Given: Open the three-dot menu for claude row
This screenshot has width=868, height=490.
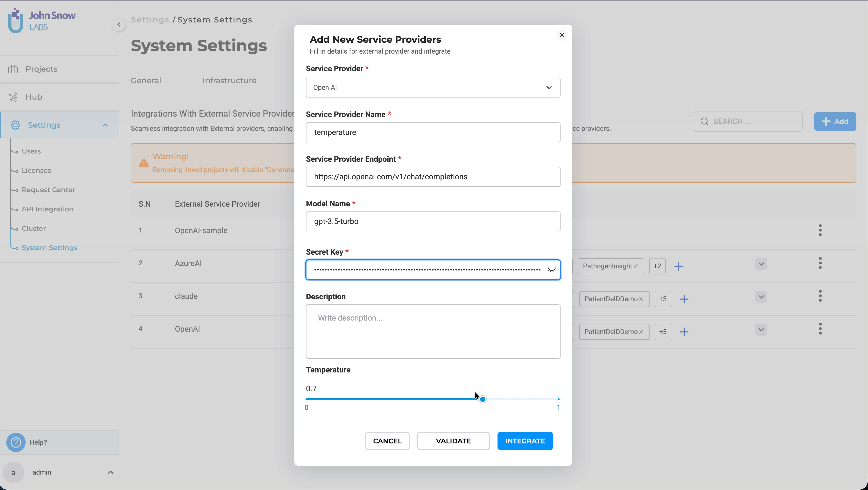Looking at the screenshot, I should pos(820,296).
